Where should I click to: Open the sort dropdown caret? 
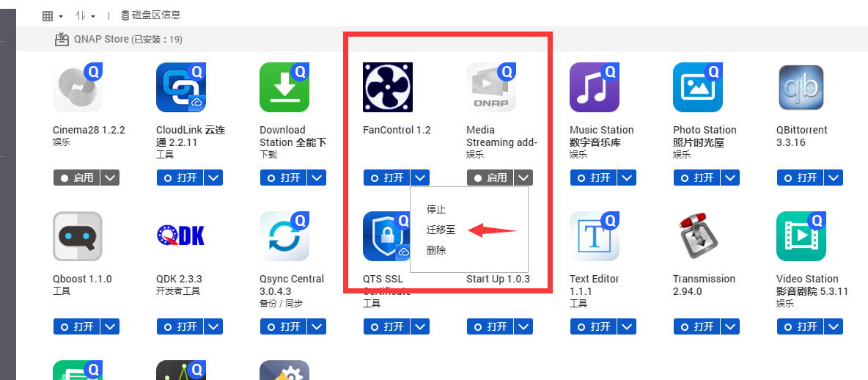point(93,17)
